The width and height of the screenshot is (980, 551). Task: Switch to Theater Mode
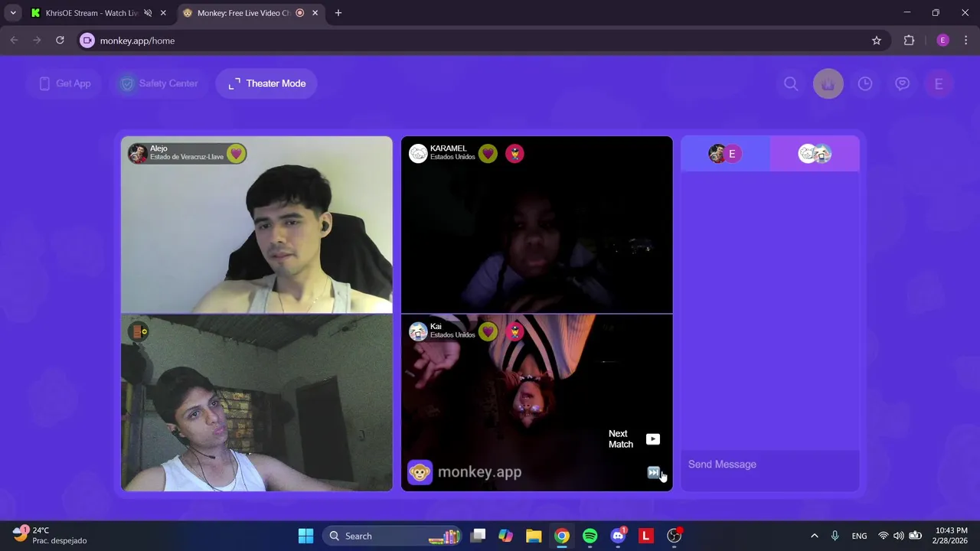tap(266, 83)
